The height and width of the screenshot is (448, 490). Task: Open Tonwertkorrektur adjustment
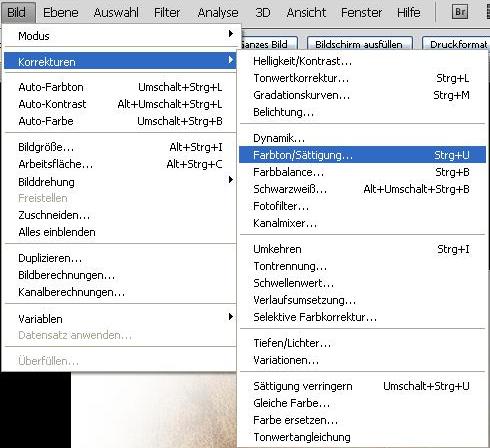[x=362, y=78]
